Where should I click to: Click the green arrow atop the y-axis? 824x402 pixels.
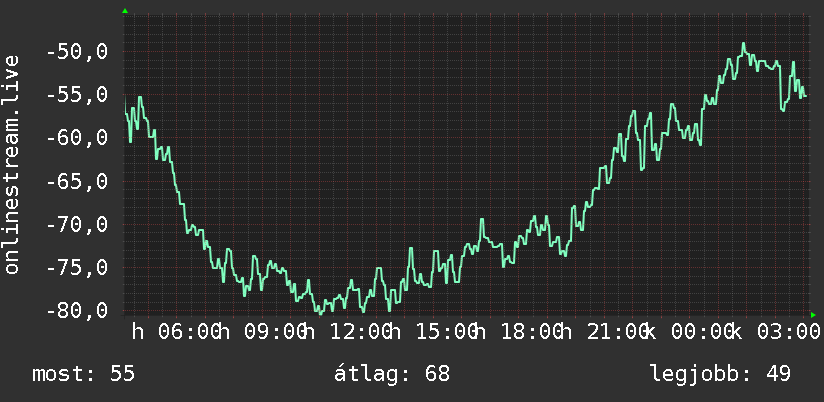[125, 11]
